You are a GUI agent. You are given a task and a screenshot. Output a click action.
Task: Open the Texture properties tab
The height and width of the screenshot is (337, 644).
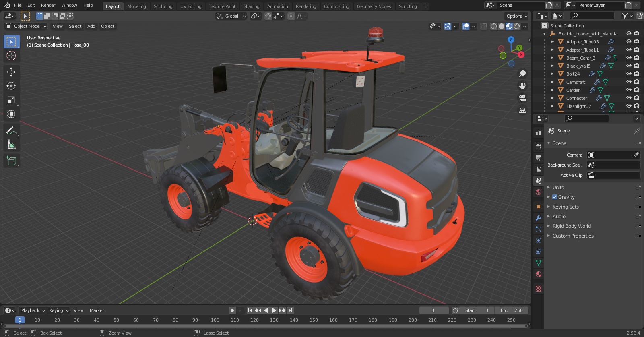point(539,289)
